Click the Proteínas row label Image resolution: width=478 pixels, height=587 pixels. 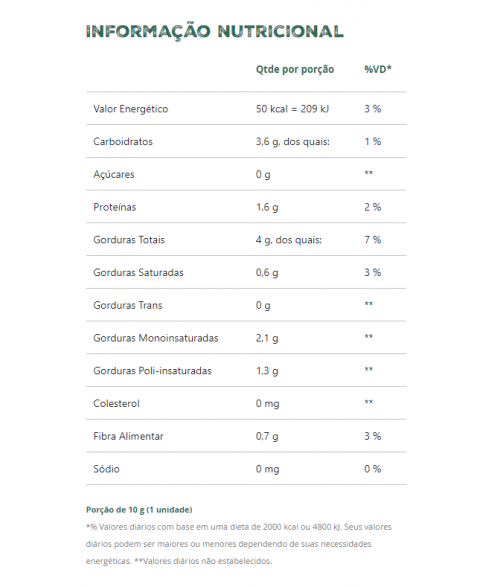(115, 207)
